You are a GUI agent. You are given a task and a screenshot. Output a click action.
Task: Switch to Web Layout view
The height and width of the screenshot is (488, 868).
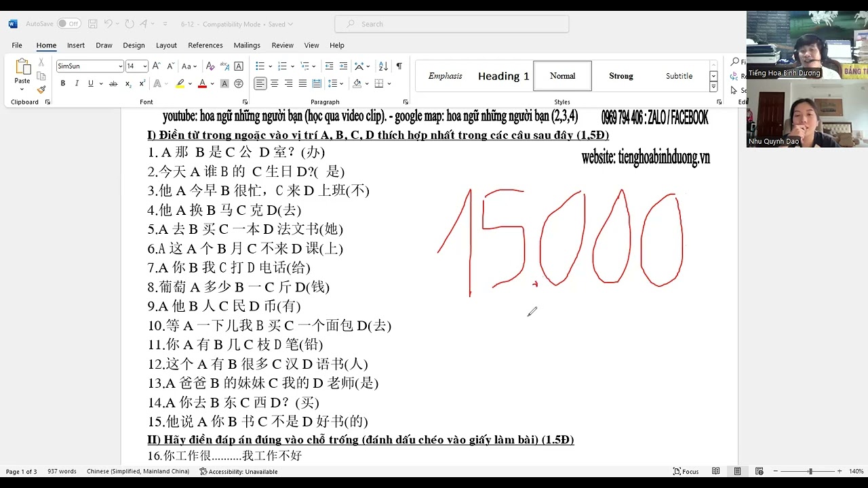pos(759,471)
